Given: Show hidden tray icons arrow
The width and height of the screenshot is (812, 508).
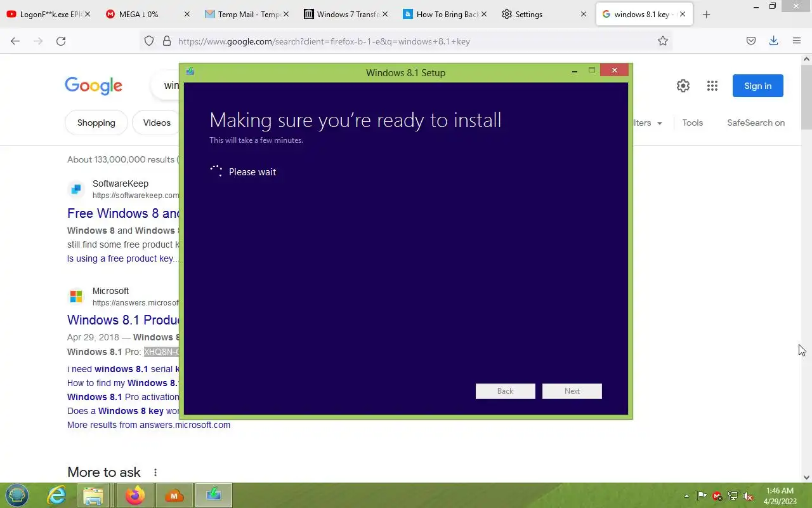Looking at the screenshot, I should coord(686,496).
